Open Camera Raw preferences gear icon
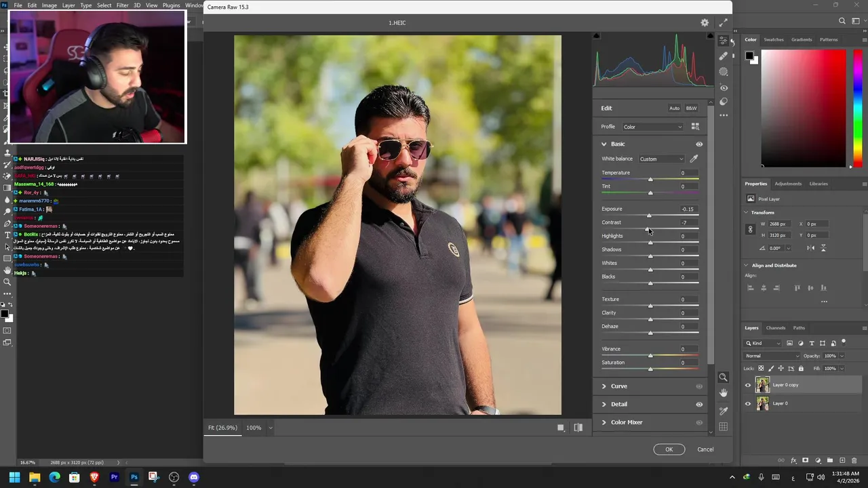This screenshot has height=488, width=868. pyautogui.click(x=705, y=22)
